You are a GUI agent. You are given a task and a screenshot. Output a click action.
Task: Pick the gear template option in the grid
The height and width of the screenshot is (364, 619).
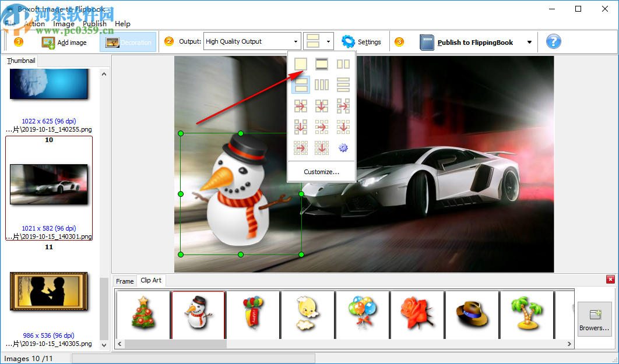343,147
